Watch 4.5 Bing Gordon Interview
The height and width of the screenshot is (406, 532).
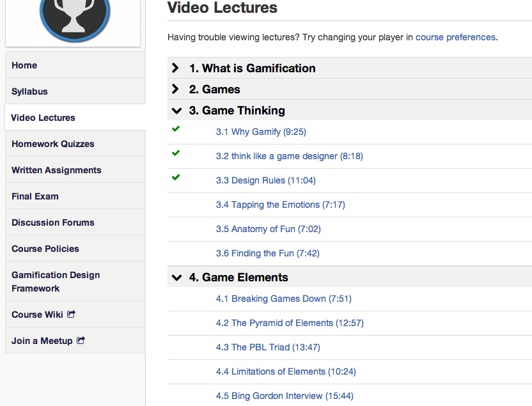(x=285, y=396)
